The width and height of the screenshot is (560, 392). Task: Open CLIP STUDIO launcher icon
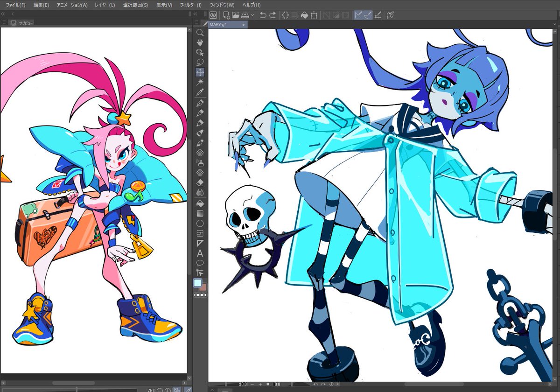[213, 15]
